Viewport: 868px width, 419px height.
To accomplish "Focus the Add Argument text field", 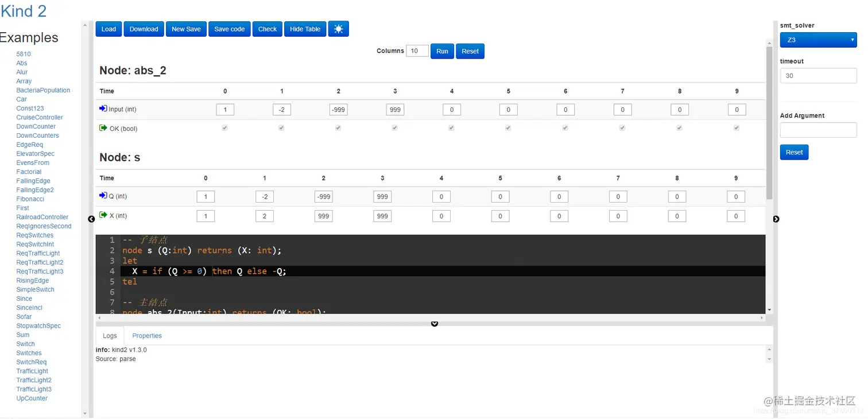I will point(818,130).
